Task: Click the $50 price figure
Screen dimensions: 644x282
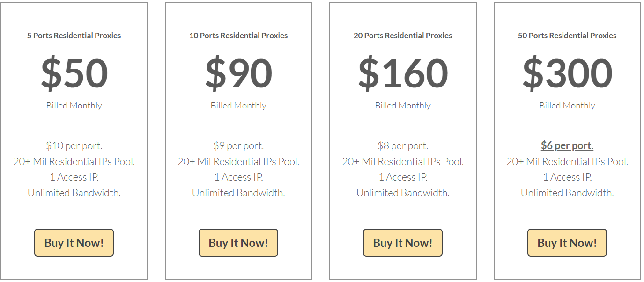Action: click(x=74, y=73)
